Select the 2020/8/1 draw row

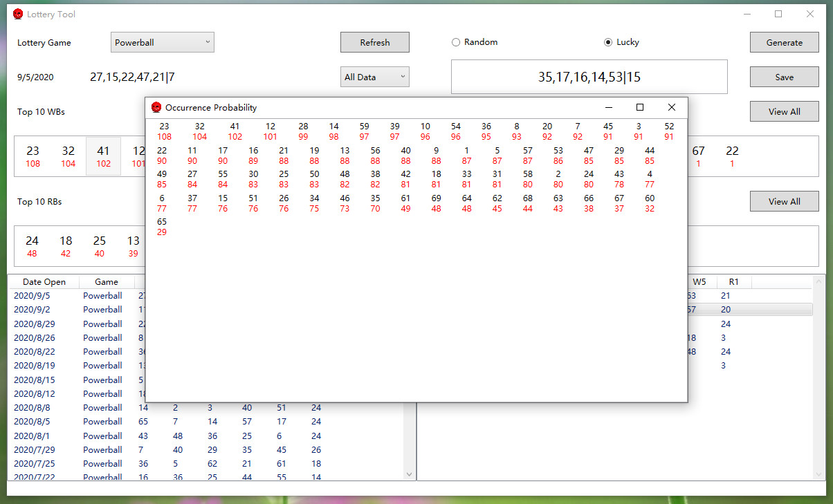coord(205,436)
